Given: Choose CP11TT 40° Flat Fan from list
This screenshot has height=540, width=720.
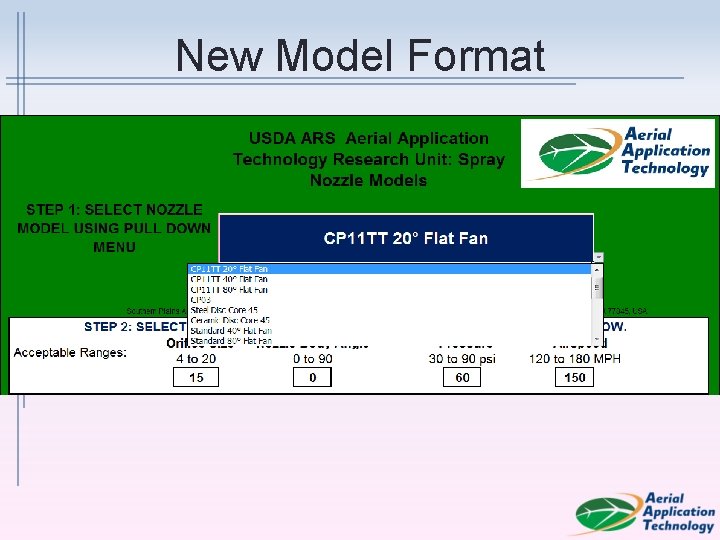Looking at the screenshot, I should 389,279.
